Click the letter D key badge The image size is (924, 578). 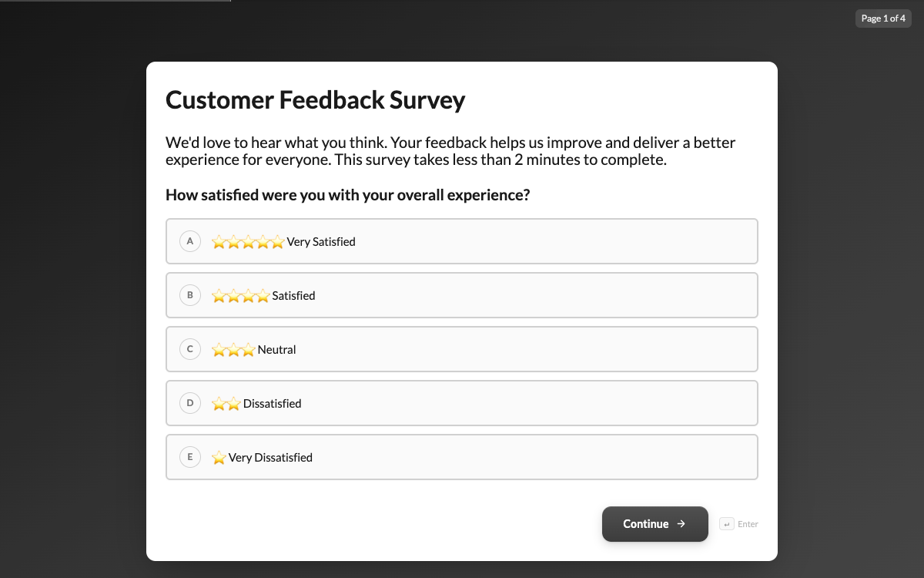(190, 403)
